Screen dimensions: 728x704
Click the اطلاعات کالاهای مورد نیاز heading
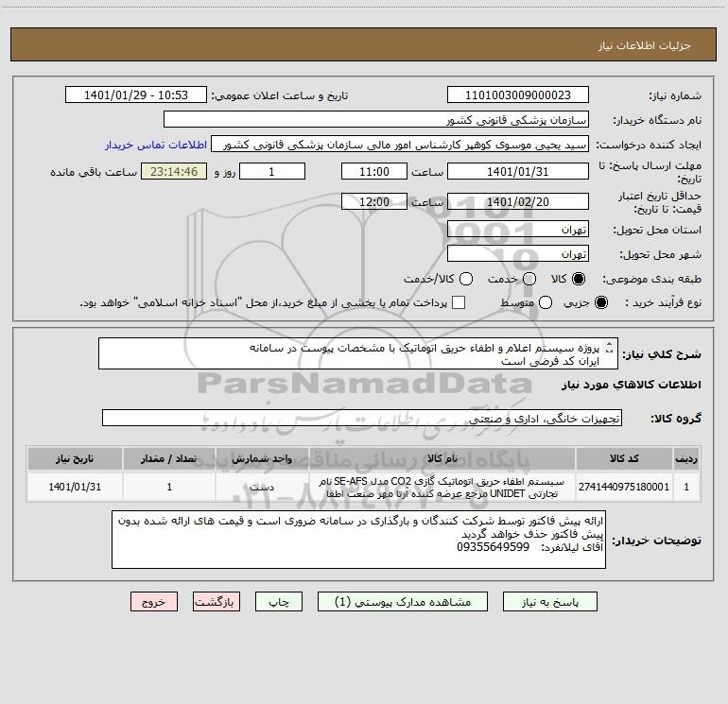(631, 385)
